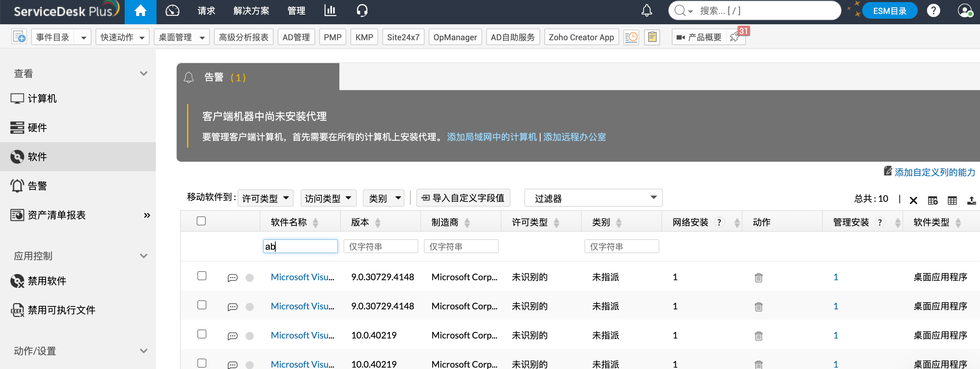Collapse the 查看 sidebar section
980x369 pixels.
143,73
